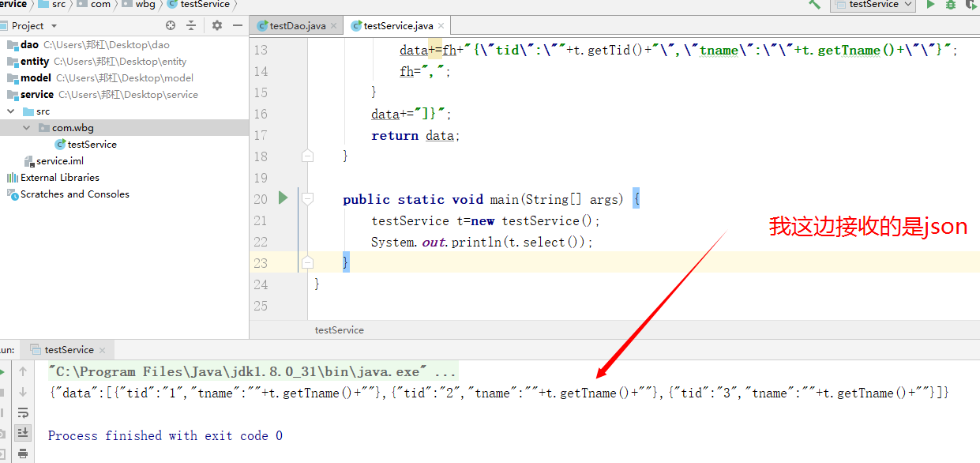
Task: Open testService class in project tree
Action: coord(92,145)
